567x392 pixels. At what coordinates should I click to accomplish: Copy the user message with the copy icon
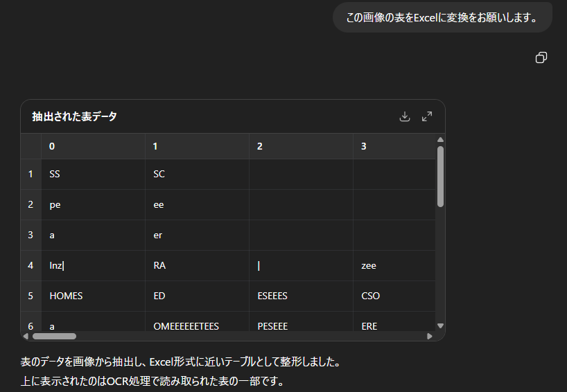click(541, 57)
